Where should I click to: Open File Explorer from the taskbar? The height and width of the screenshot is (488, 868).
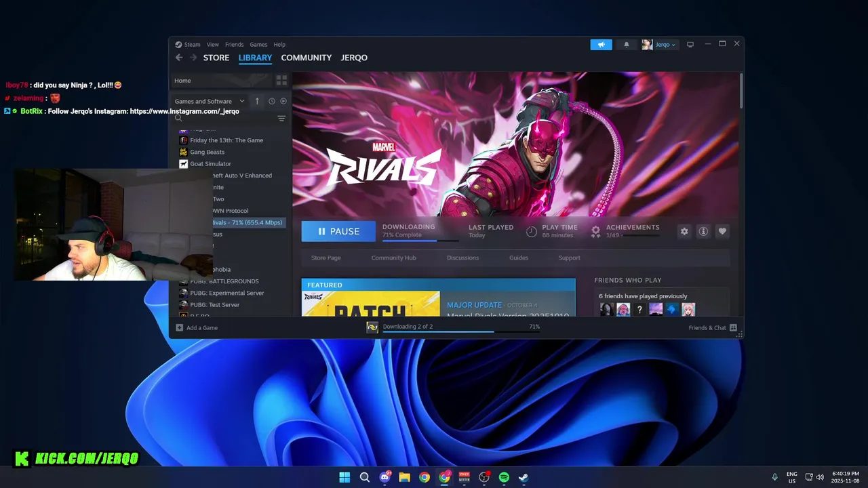click(404, 477)
